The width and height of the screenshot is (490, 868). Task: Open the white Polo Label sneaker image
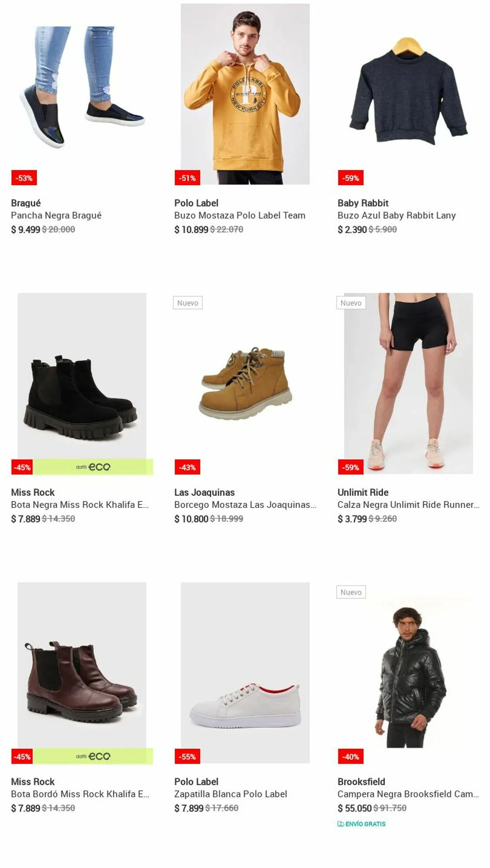point(245,673)
